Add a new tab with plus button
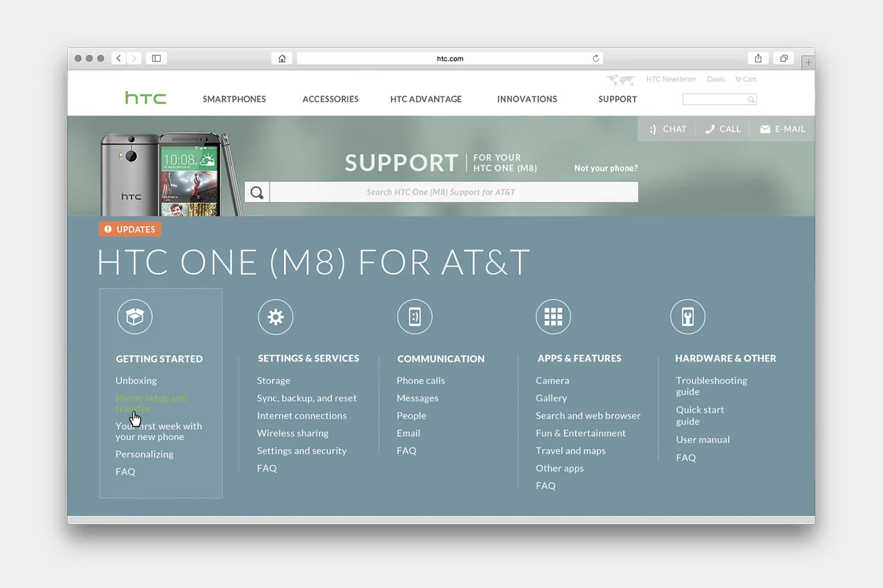Viewport: 883px width, 588px height. pos(808,62)
